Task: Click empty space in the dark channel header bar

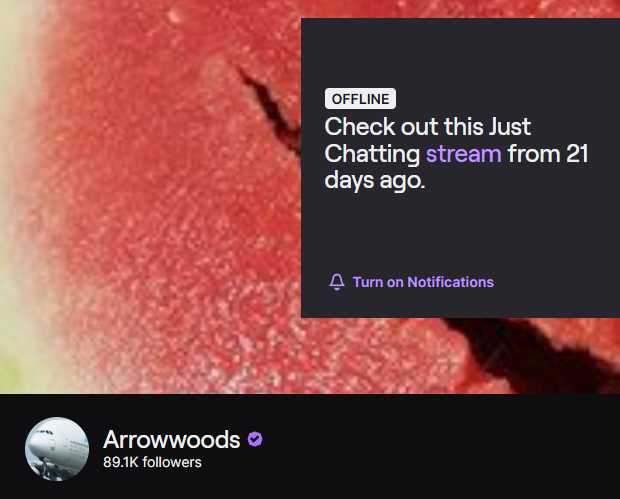Action: point(435,447)
